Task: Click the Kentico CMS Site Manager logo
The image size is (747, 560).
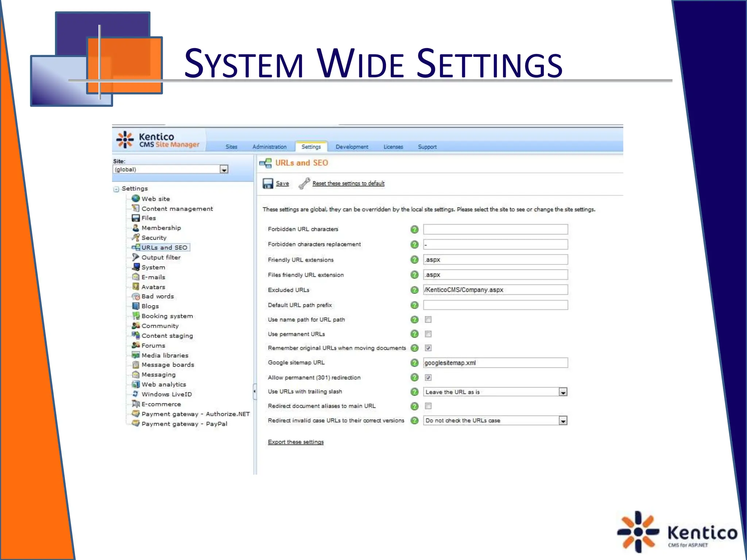Action: pos(158,140)
